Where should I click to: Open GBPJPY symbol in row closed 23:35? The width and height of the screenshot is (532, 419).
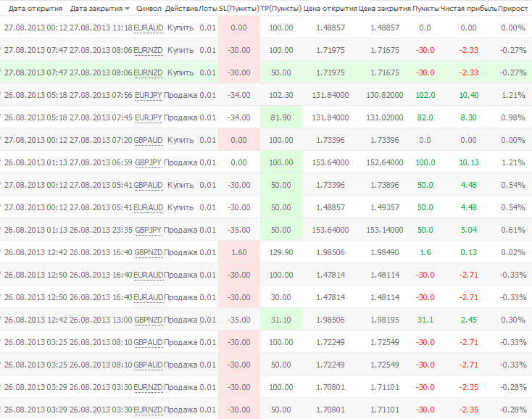[x=149, y=230]
